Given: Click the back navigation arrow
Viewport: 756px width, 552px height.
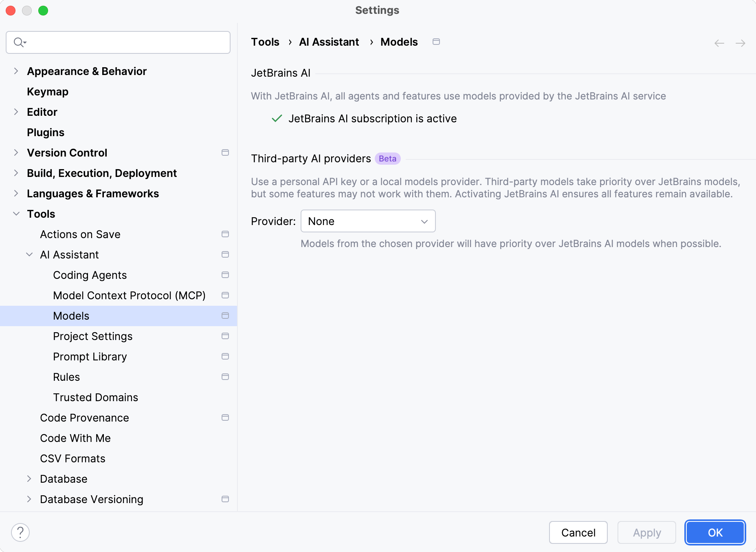Looking at the screenshot, I should click(x=719, y=43).
